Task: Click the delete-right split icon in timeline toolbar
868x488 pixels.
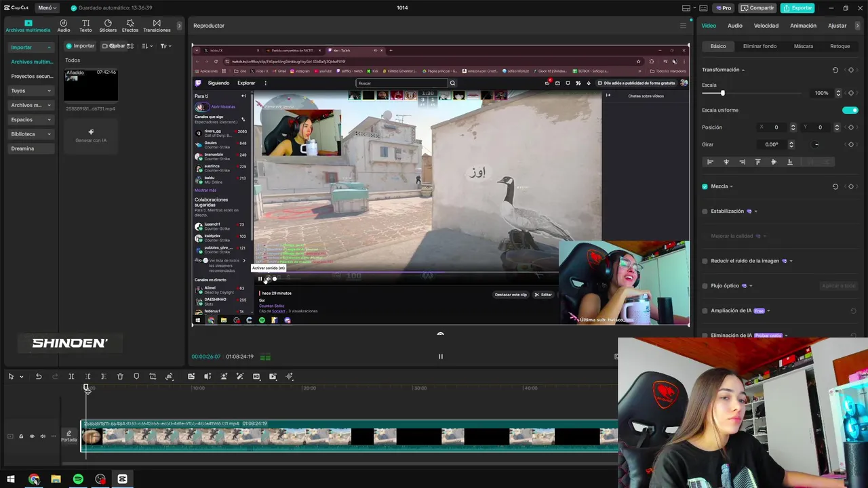Action: [x=103, y=376]
